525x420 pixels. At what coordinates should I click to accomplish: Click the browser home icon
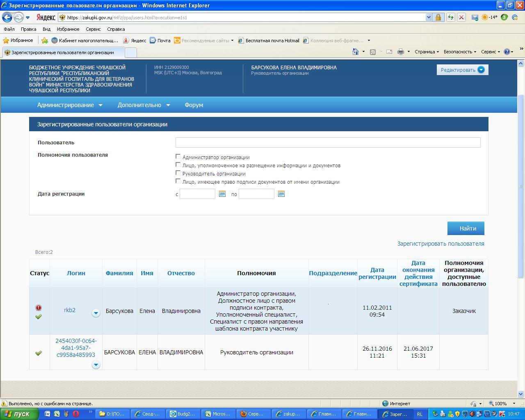point(356,52)
